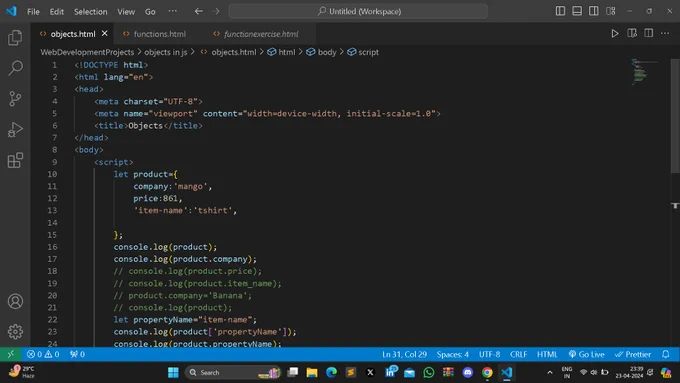Open Google Chrome from taskbar

[487, 373]
